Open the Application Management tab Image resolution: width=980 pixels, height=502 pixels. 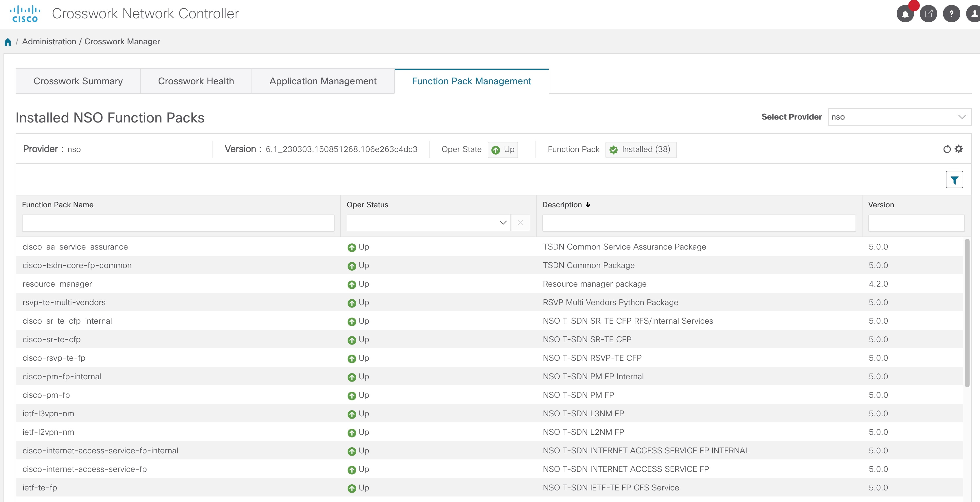pos(323,81)
